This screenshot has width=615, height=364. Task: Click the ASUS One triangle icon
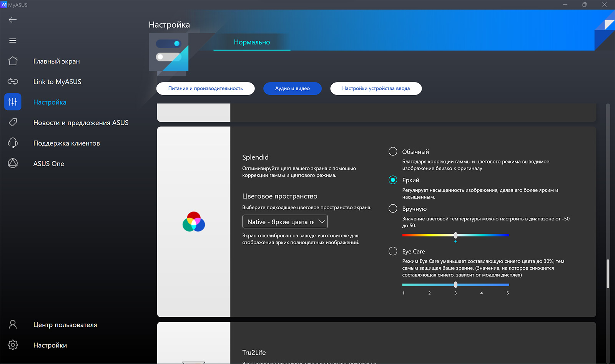point(13,163)
